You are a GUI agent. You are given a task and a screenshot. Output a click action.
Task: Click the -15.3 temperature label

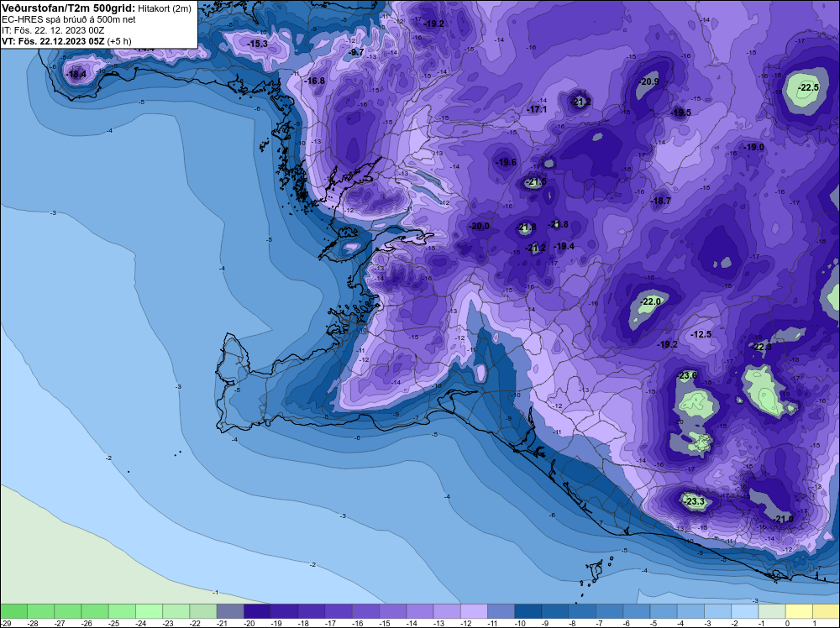point(258,44)
